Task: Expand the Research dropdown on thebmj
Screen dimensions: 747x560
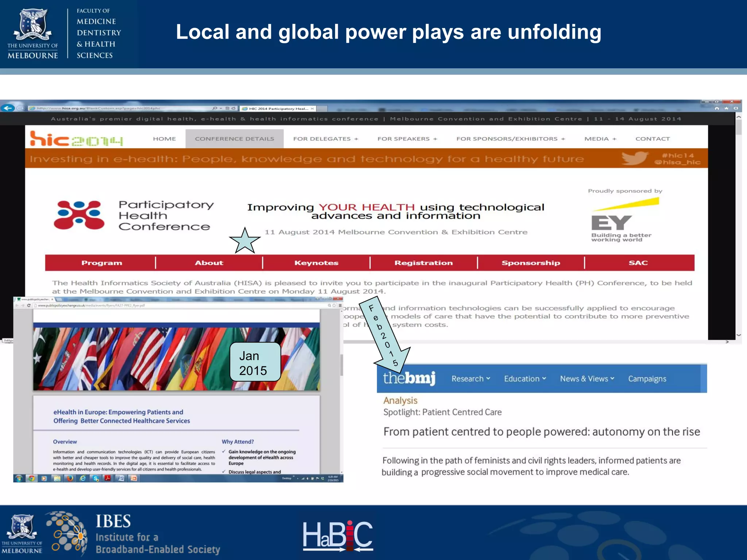Action: tap(471, 379)
